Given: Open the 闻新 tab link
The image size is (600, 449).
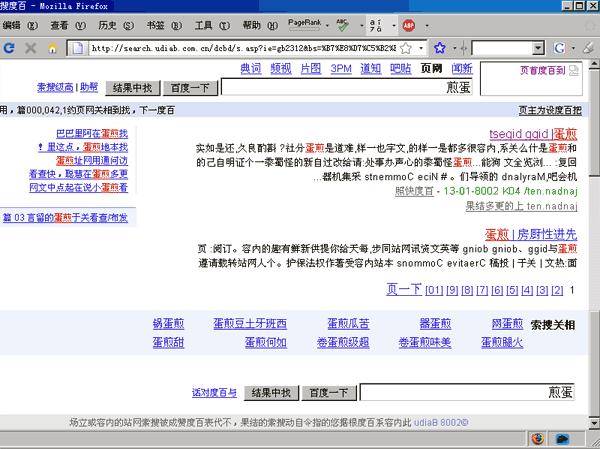Looking at the screenshot, I should pos(462,69).
